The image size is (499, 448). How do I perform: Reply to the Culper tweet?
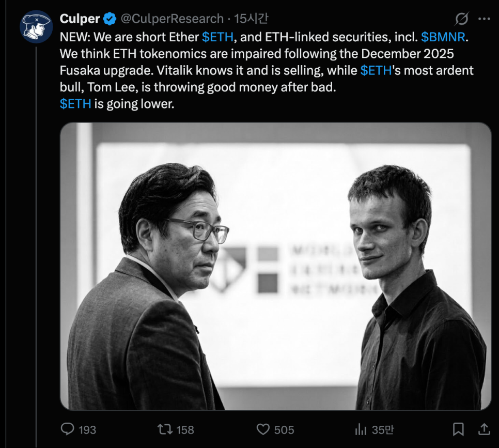(68, 429)
